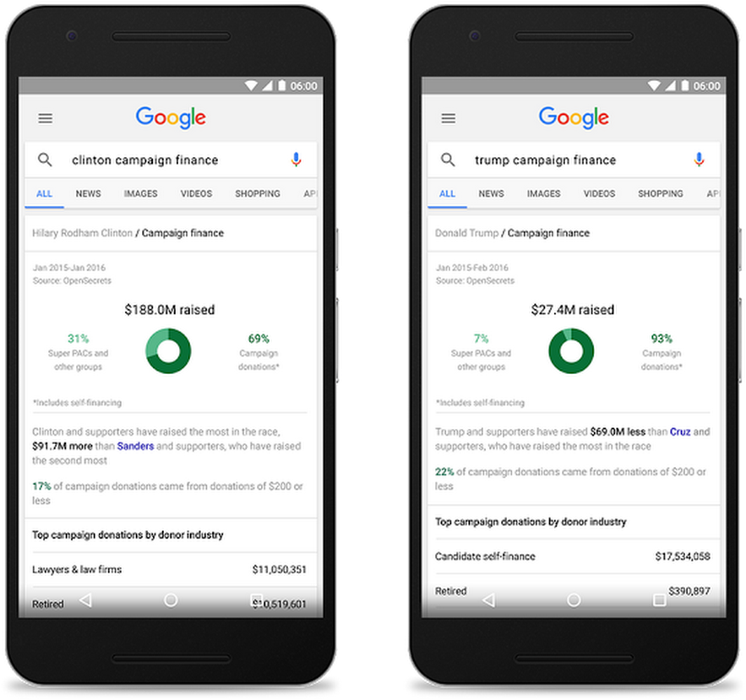Tap search magnifier icon on trump search bar
Screen dimensions: 746x700
[448, 160]
